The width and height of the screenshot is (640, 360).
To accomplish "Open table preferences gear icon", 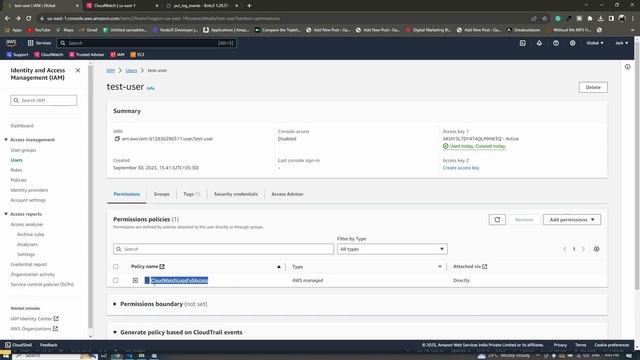I will pos(596,249).
